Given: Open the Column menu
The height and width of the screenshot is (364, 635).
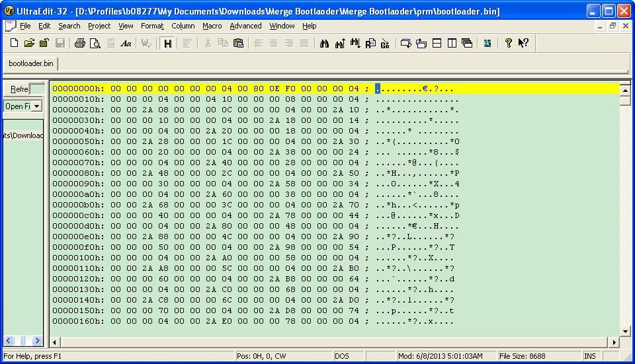Looking at the screenshot, I should [x=183, y=26].
